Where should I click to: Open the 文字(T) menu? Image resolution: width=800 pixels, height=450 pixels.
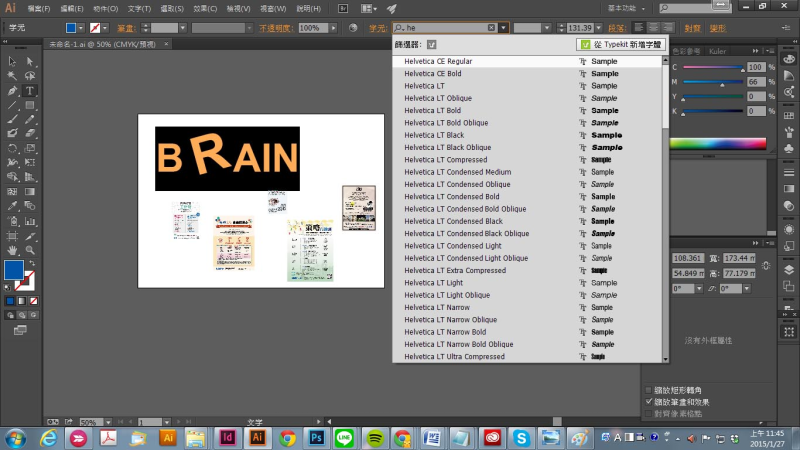[x=139, y=8]
